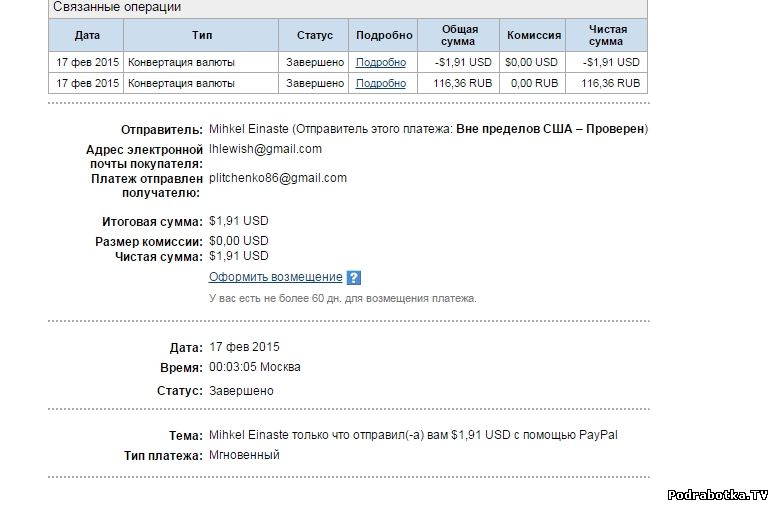Click the payment type value Мгновенный

[x=244, y=455]
